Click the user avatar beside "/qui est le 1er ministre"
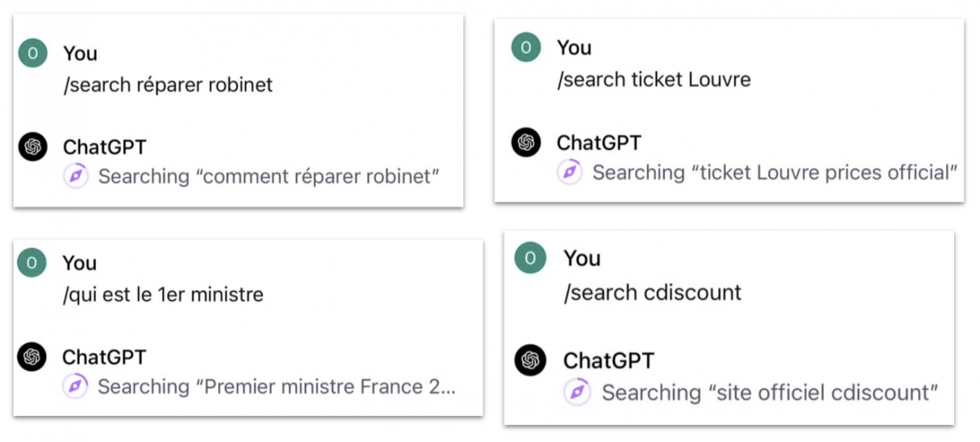 point(31,263)
